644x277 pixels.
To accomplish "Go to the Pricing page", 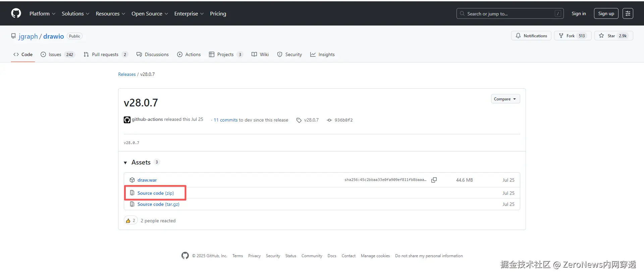I will pos(218,13).
